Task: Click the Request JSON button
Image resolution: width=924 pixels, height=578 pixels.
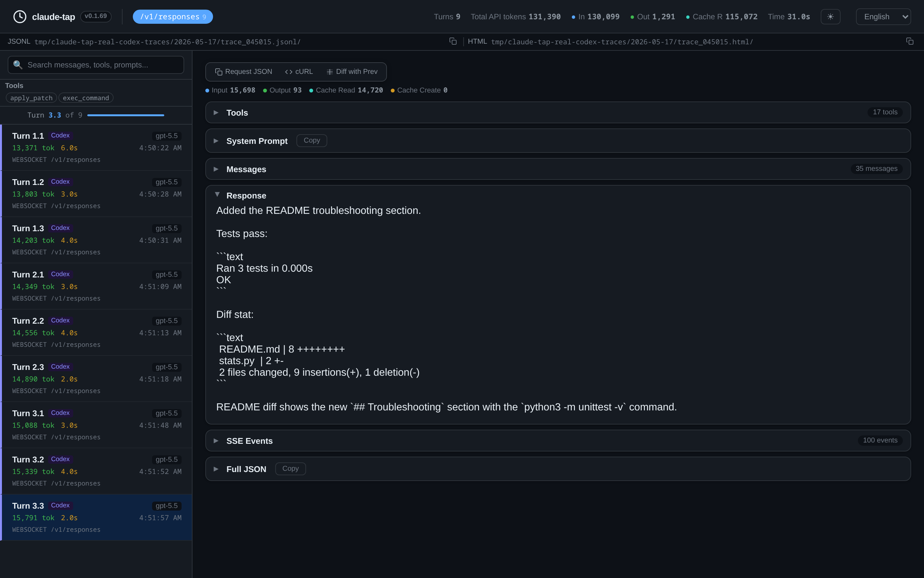Action: point(244,72)
